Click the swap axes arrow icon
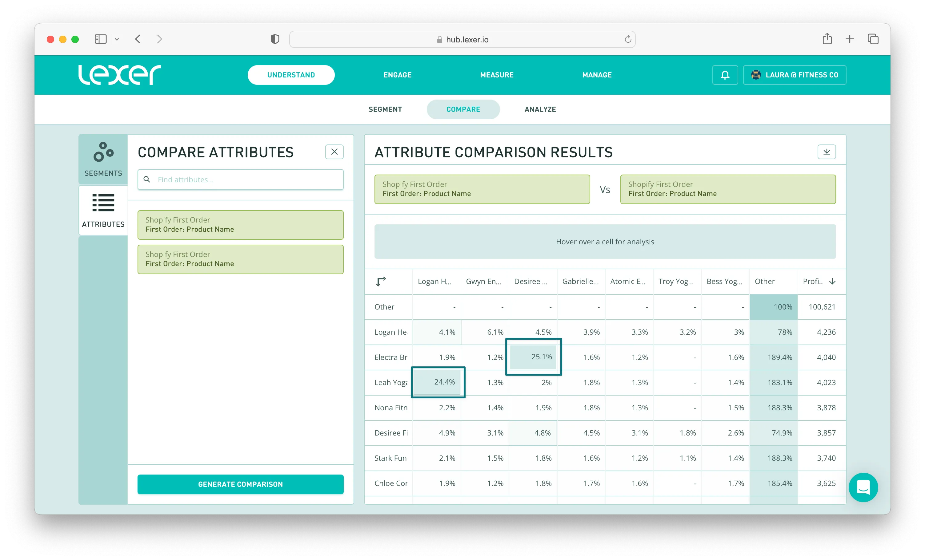The image size is (925, 560). tap(381, 281)
